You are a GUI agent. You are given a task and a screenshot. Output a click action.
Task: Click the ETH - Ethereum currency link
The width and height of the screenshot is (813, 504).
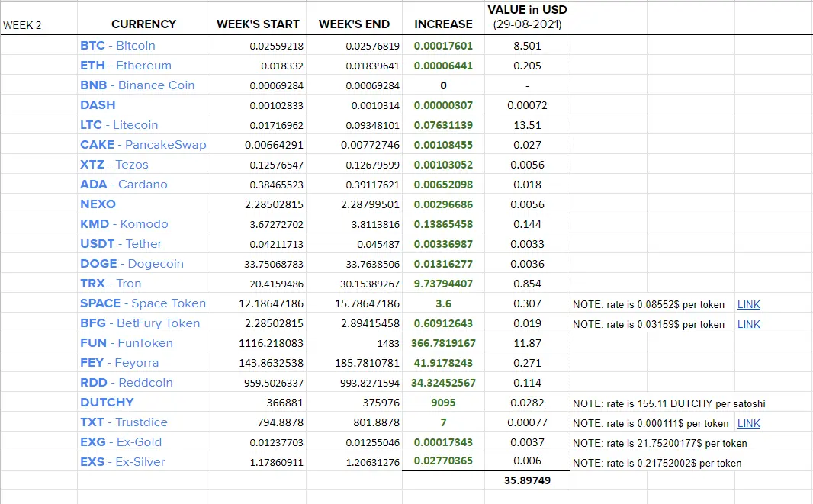point(126,66)
